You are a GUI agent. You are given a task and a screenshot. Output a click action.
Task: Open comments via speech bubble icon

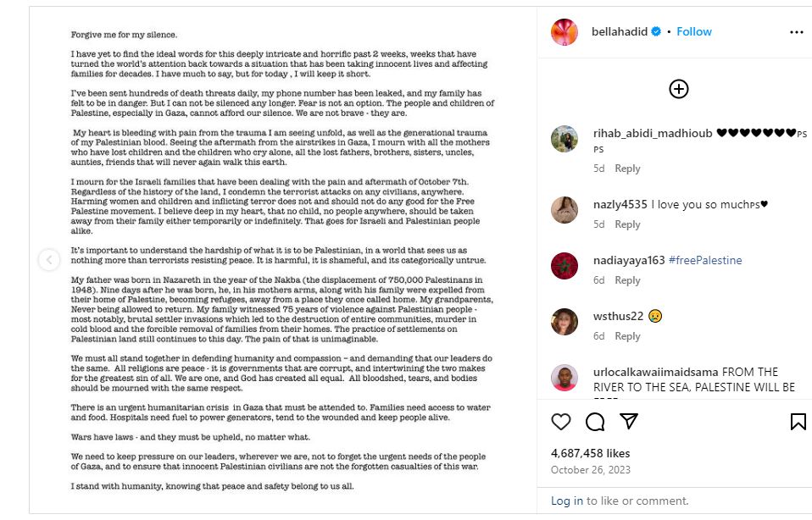(595, 422)
